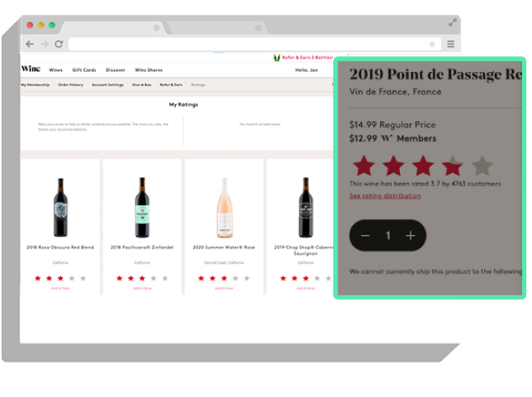Open the Gift Cards menu item
Screen dimensions: 532x397
[84, 70]
